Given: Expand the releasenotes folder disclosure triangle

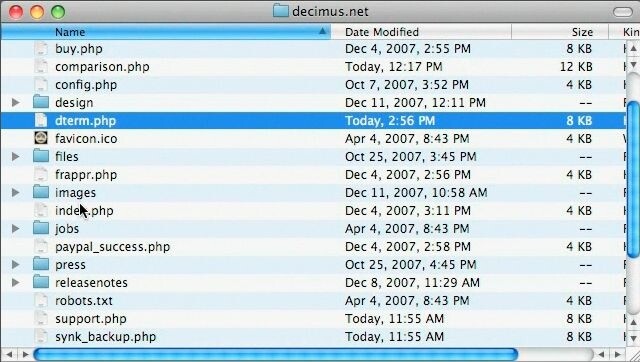Looking at the screenshot, I should pos(16,282).
